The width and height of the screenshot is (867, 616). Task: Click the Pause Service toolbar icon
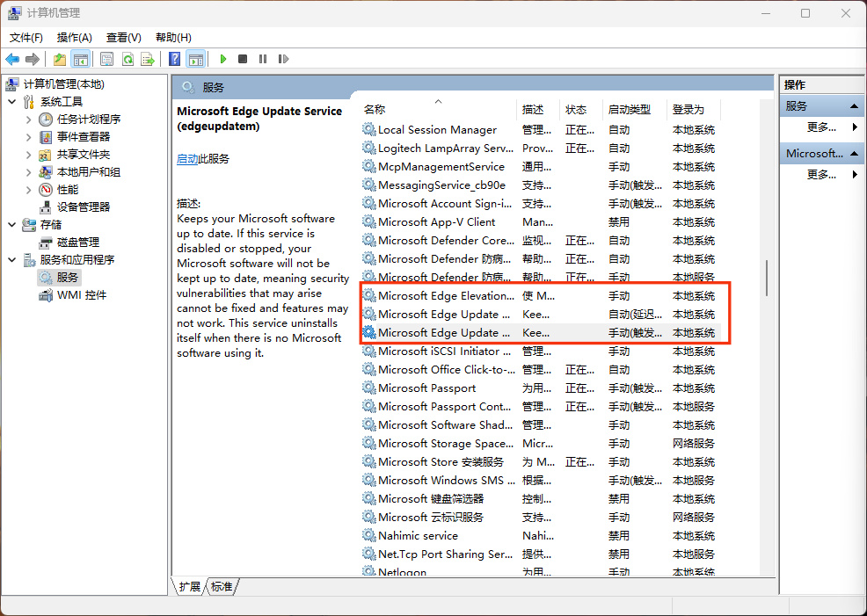point(263,59)
